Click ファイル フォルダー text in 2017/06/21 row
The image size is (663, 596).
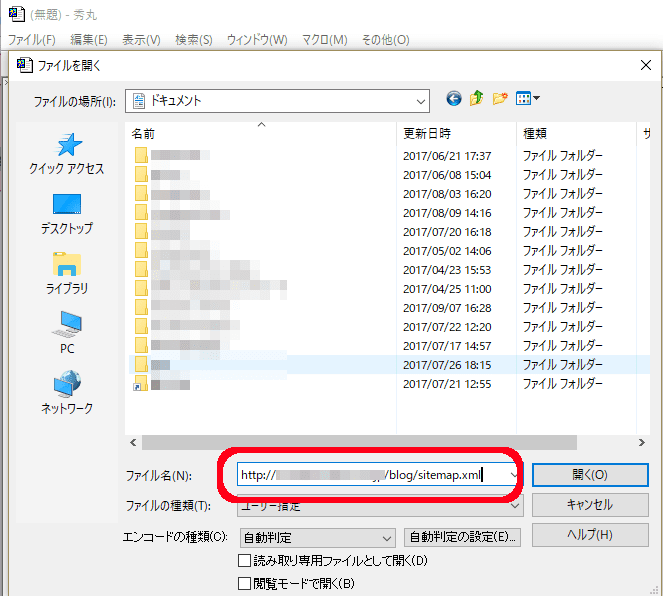click(x=562, y=156)
